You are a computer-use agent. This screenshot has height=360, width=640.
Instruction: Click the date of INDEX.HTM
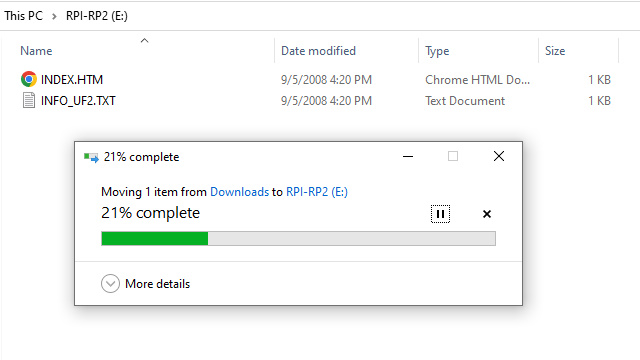pyautogui.click(x=326, y=80)
